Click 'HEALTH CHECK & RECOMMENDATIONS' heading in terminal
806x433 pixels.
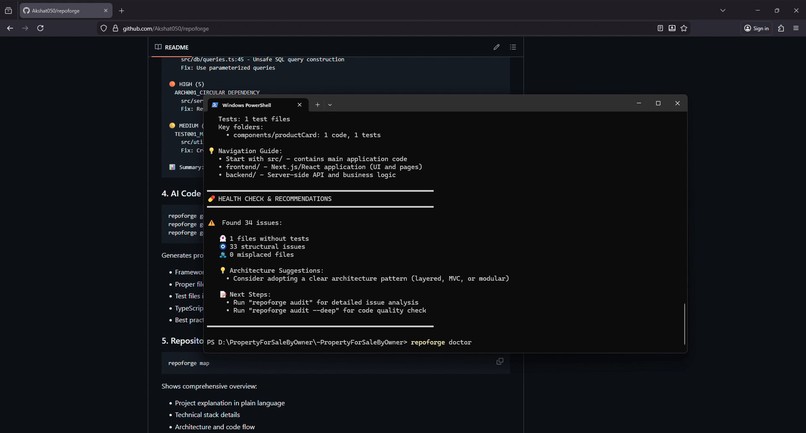[x=274, y=199]
